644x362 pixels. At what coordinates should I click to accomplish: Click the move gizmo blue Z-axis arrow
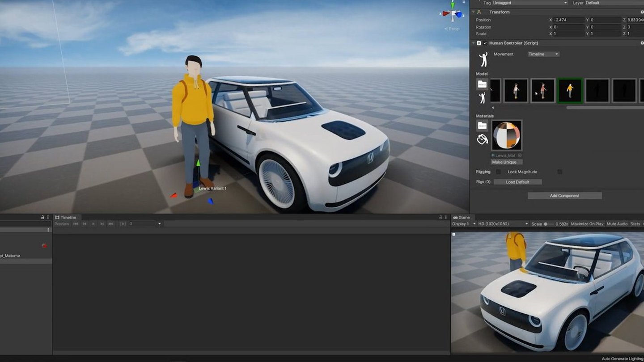point(210,201)
